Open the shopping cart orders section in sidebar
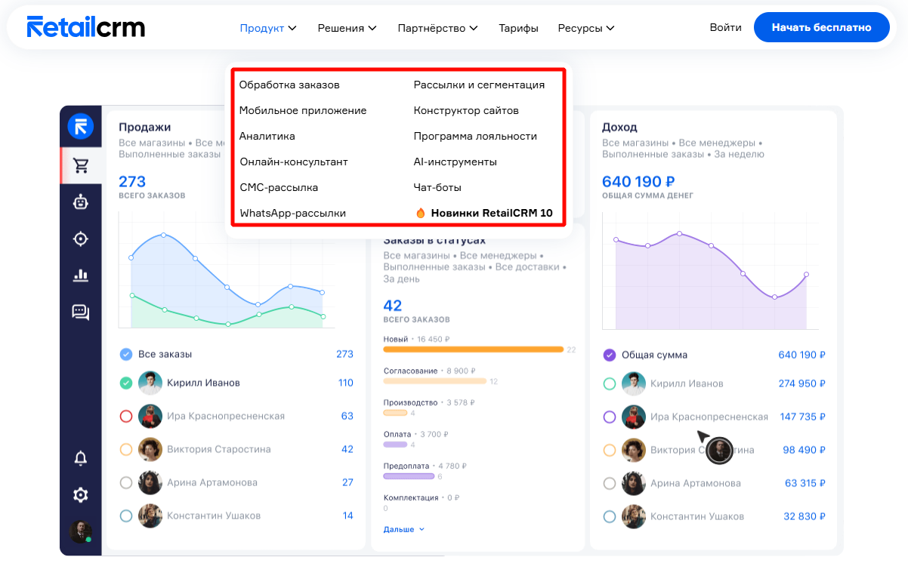Viewport: 908px width, 588px height. [80, 165]
